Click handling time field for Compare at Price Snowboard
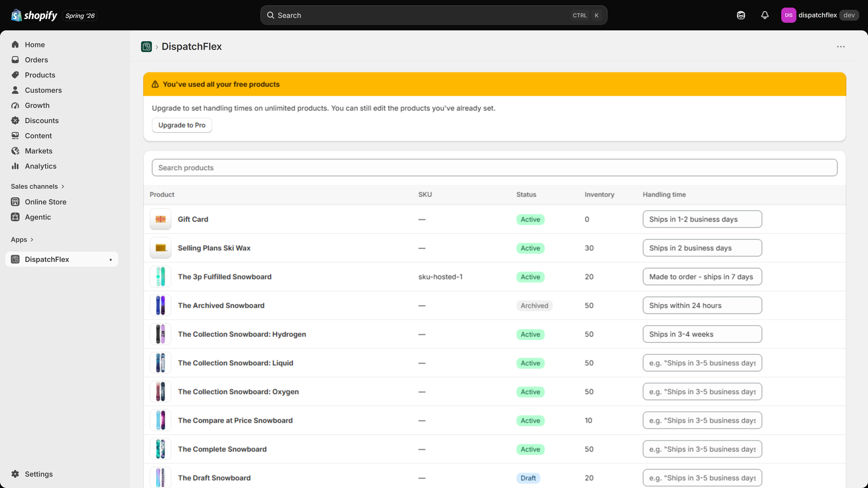Image resolution: width=868 pixels, height=488 pixels. coord(703,420)
